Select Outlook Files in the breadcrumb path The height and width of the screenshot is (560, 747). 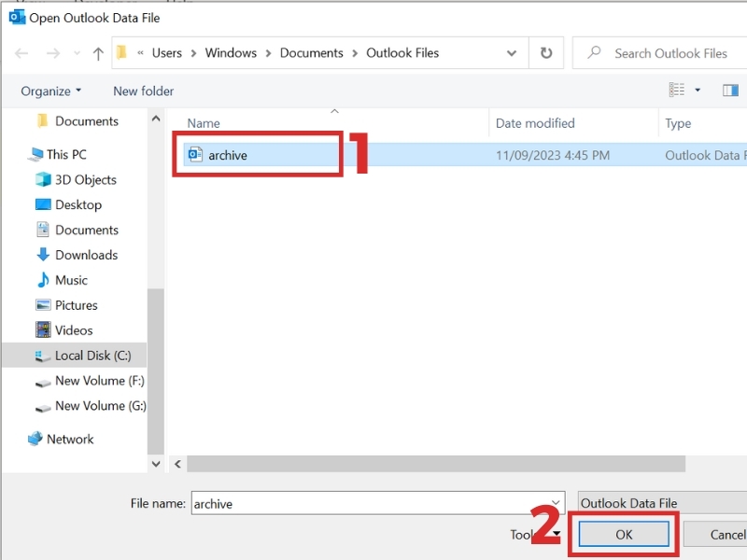(402, 53)
